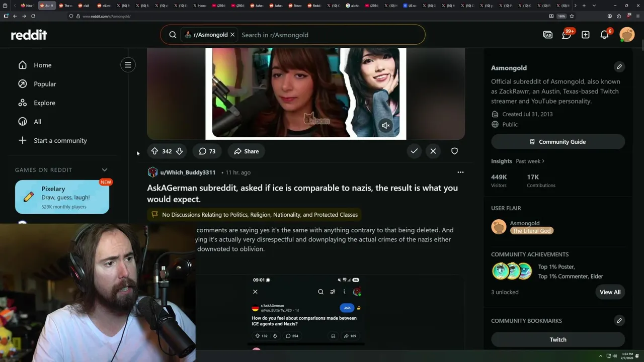This screenshot has height=362, width=644.
Task: Open the tab list dropdown arrow
Action: (x=594, y=6)
